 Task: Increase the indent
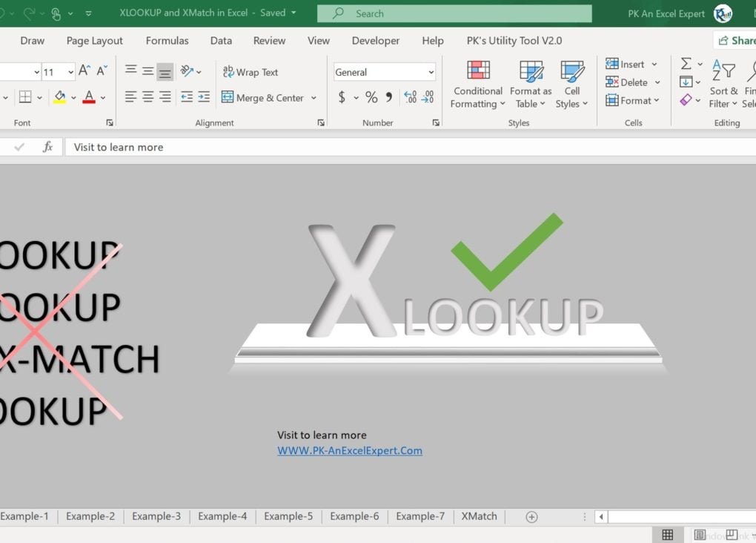point(204,97)
